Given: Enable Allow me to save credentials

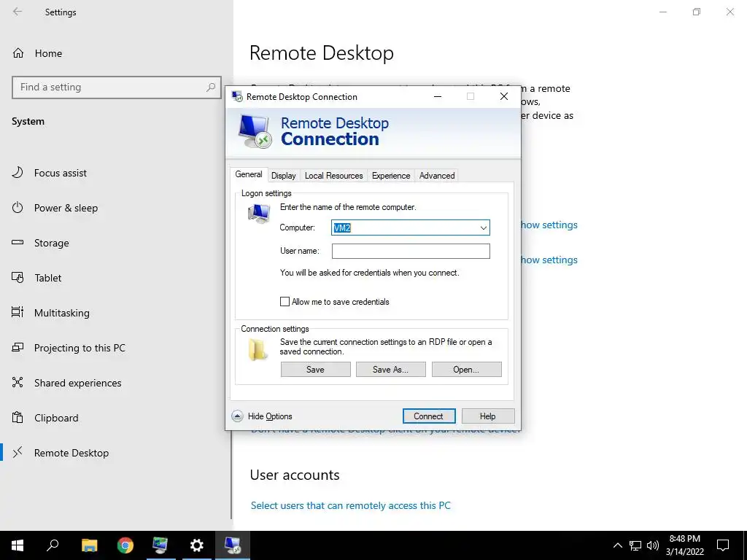Looking at the screenshot, I should point(285,301).
